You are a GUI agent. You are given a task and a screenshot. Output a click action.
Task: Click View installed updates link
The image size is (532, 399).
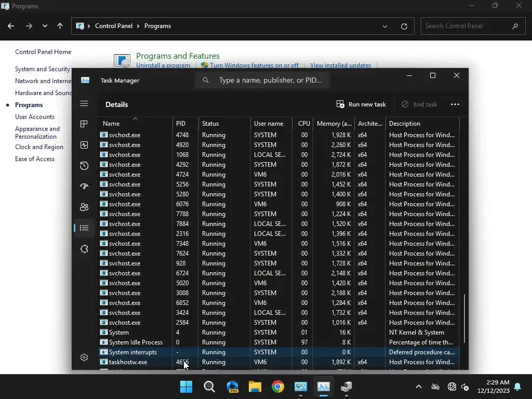(x=340, y=65)
